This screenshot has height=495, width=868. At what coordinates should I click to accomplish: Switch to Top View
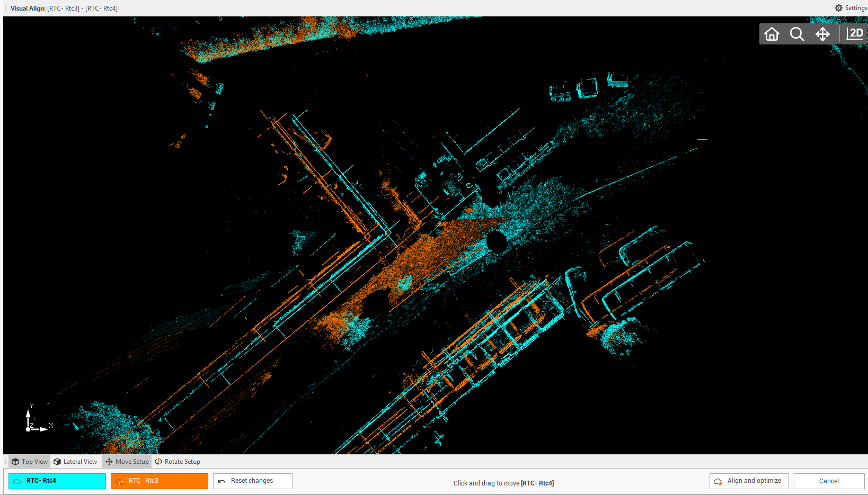30,462
